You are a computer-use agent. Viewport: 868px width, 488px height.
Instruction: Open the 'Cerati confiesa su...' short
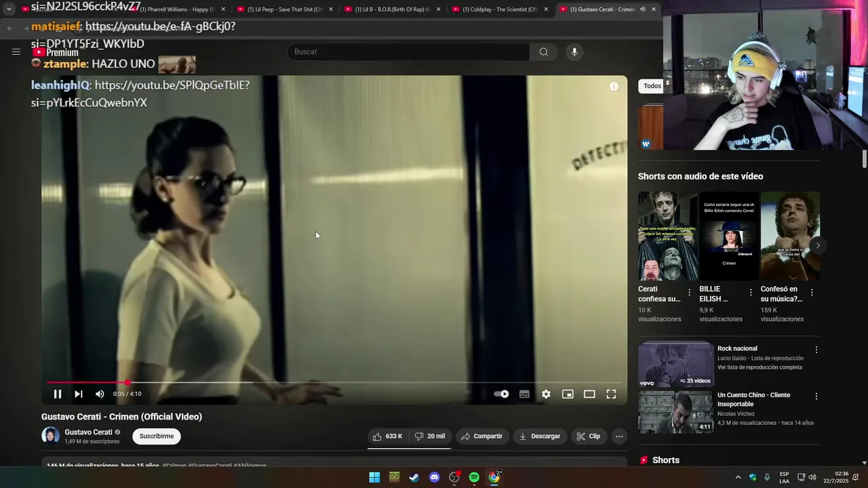[x=668, y=236]
